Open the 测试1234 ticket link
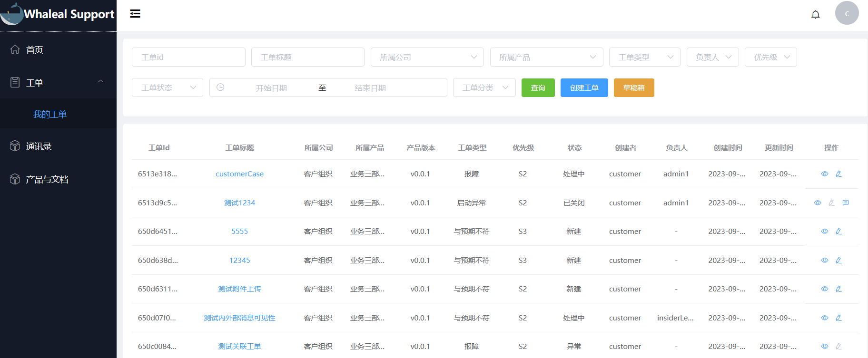 coord(240,203)
